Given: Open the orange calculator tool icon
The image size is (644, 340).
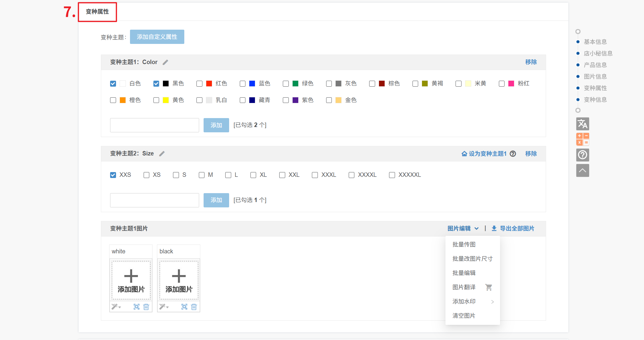Looking at the screenshot, I should tap(582, 139).
